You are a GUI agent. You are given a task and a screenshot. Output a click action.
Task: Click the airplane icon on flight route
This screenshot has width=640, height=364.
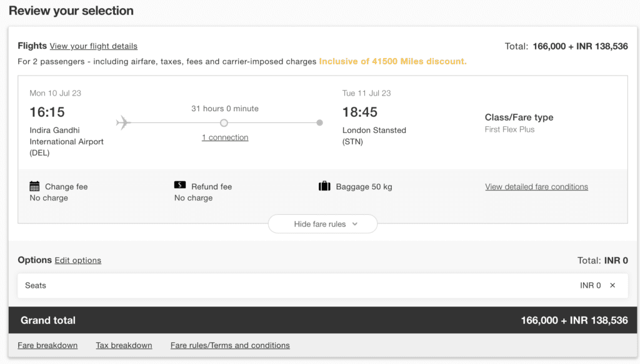coord(123,122)
